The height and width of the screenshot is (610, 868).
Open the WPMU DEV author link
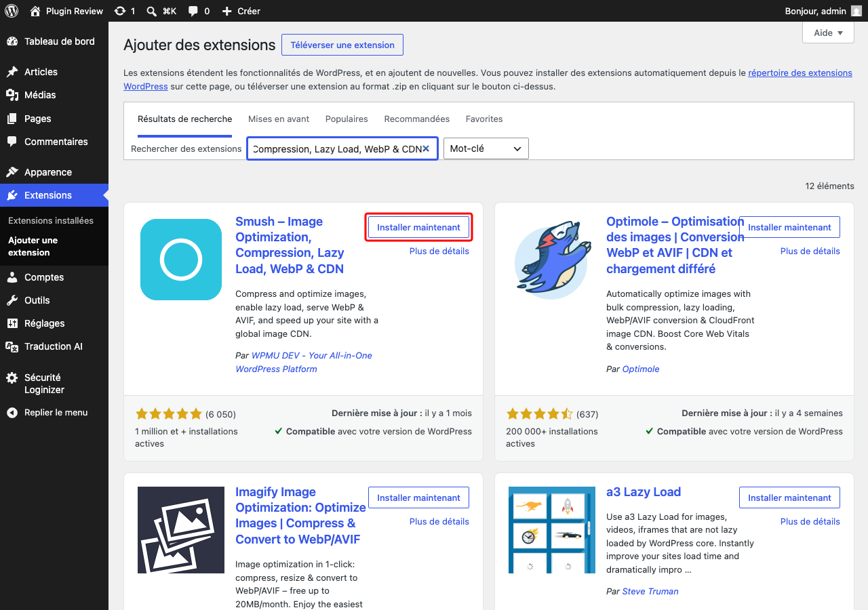point(304,363)
